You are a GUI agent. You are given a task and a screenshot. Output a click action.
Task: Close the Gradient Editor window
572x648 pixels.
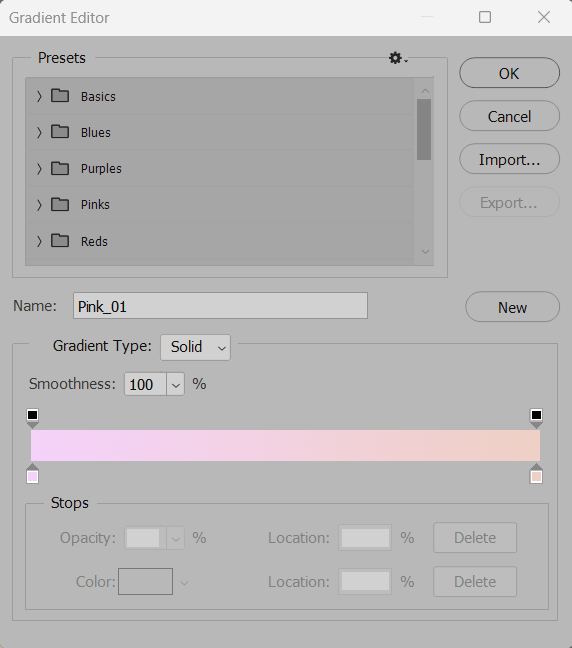pos(544,17)
